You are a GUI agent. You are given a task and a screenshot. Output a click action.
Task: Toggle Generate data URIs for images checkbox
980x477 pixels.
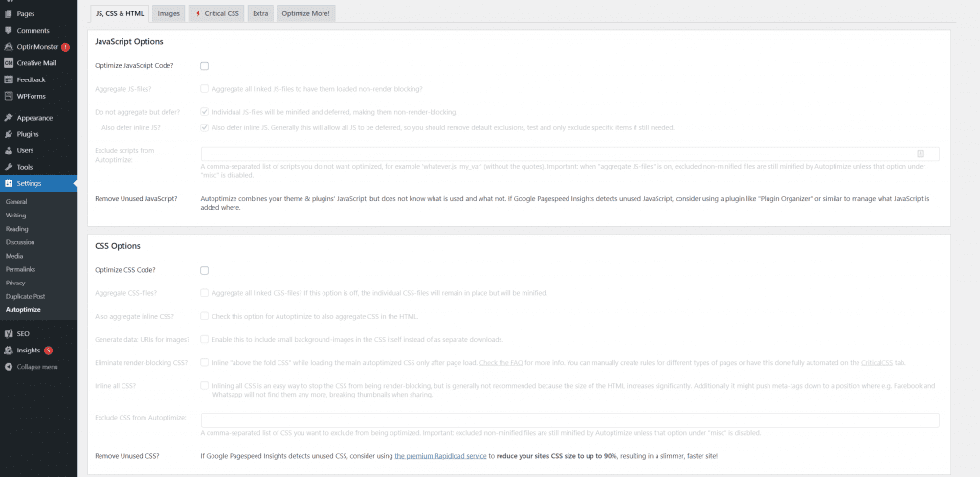click(x=205, y=339)
